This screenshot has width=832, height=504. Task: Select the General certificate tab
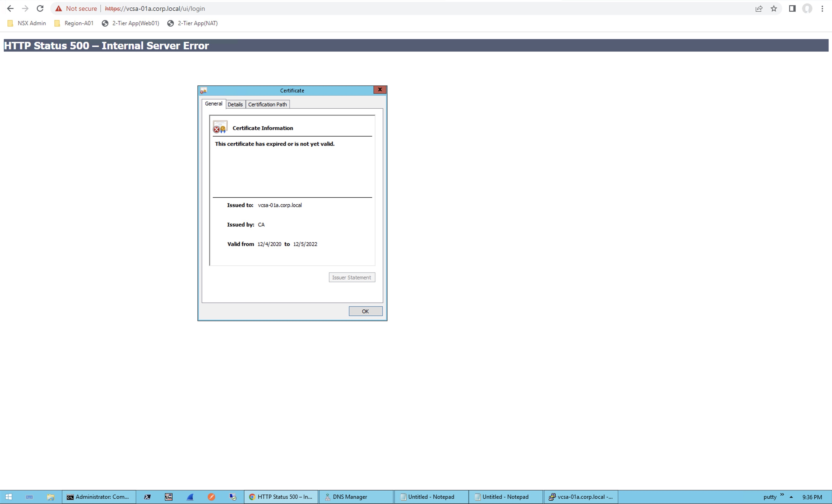(x=213, y=103)
